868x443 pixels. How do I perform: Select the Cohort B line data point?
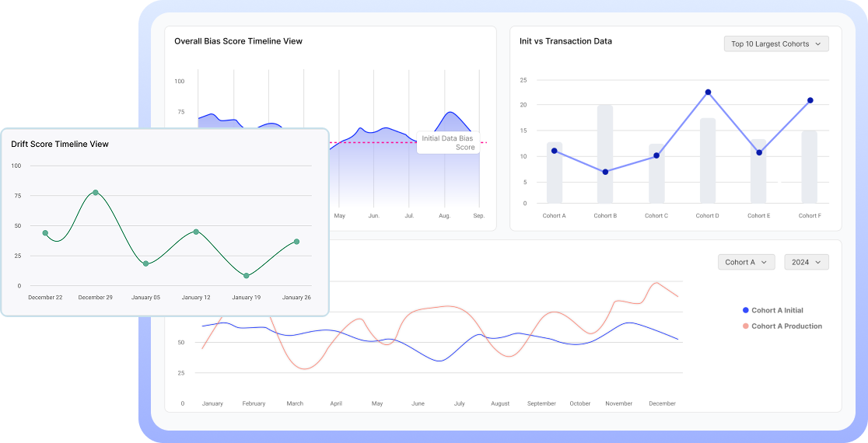click(x=605, y=172)
